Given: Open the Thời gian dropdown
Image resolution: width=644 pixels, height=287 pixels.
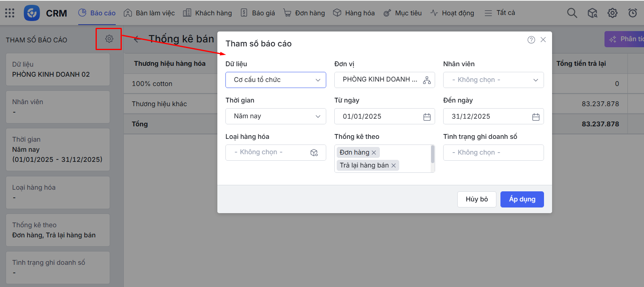Looking at the screenshot, I should [x=276, y=116].
